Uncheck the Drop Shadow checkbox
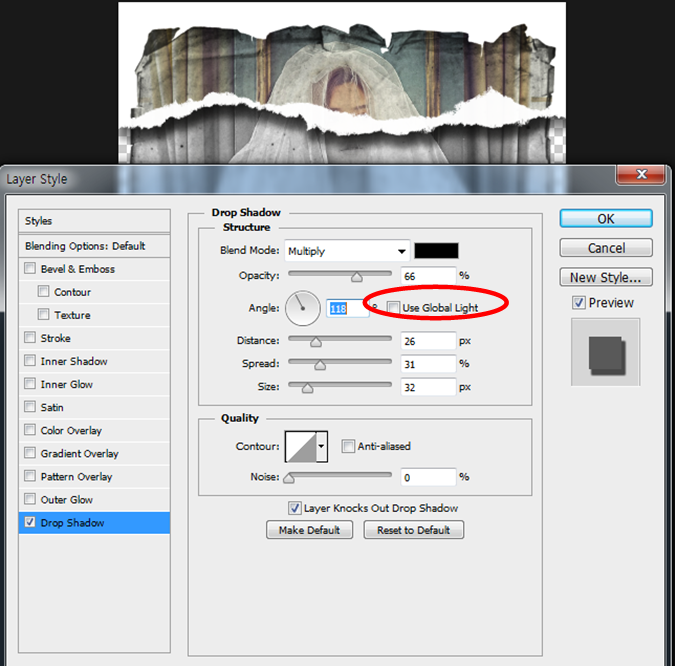This screenshot has width=675, height=667. [x=30, y=522]
